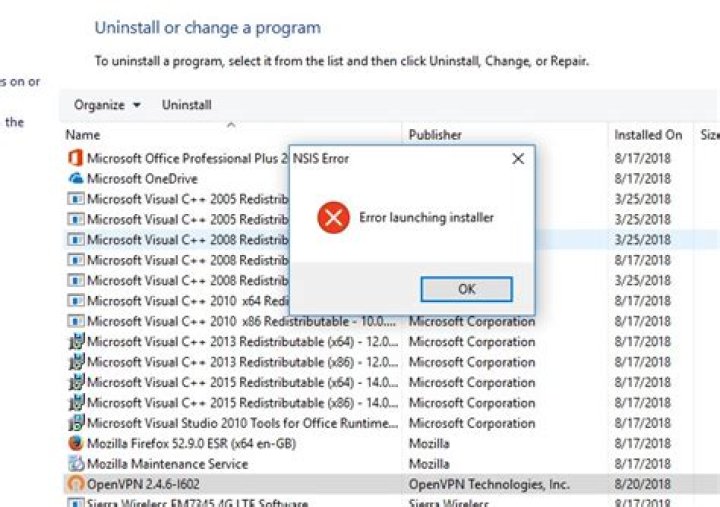Sort by the Installed On column header
The image size is (720, 507).
coord(648,135)
